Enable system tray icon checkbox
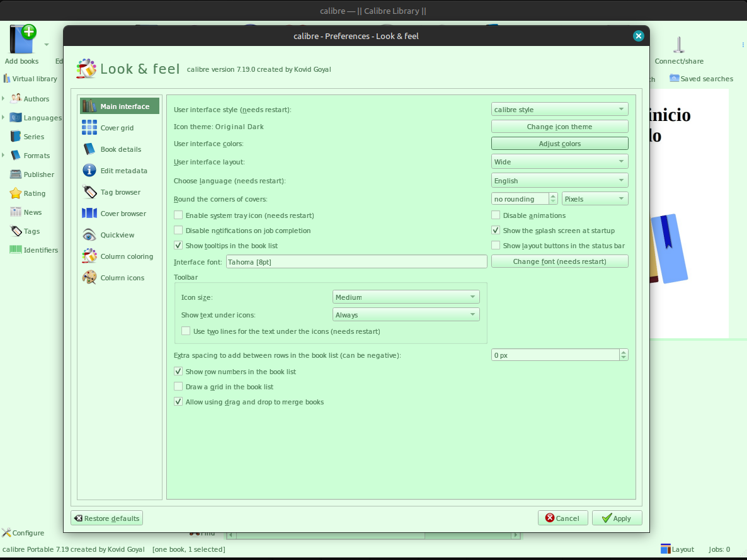 pyautogui.click(x=178, y=215)
